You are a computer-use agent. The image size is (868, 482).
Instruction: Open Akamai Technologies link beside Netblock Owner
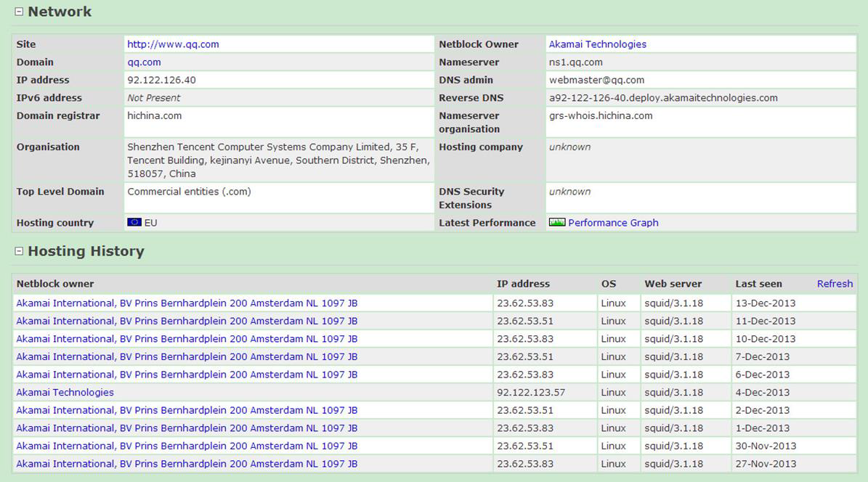click(597, 44)
